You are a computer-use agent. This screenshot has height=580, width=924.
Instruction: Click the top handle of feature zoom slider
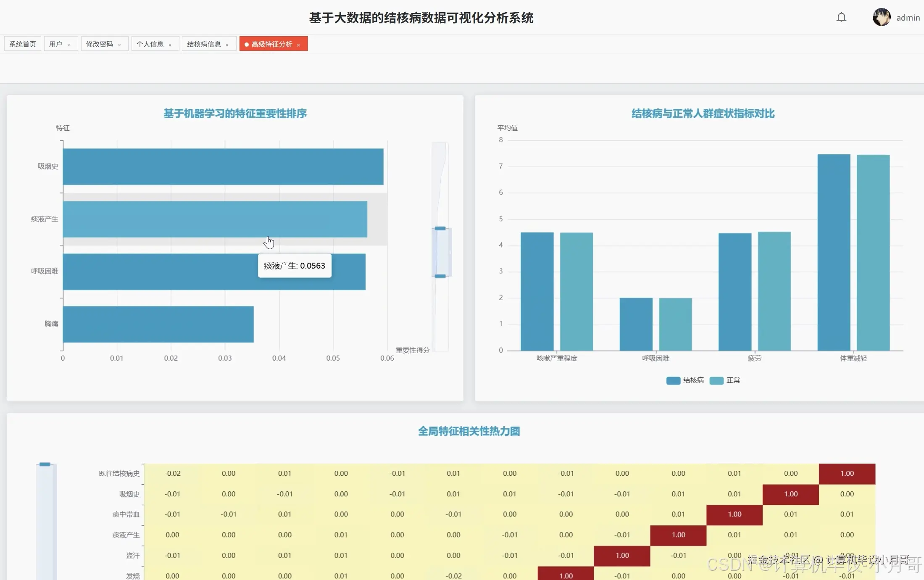(x=440, y=228)
